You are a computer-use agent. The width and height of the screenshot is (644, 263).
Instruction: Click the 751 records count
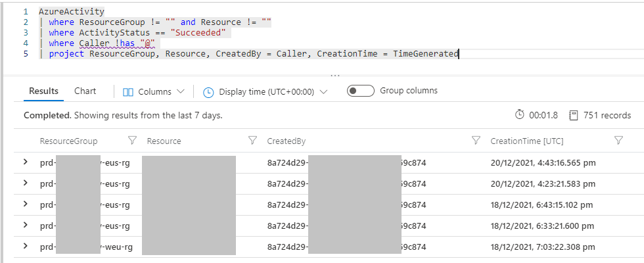[x=607, y=116]
